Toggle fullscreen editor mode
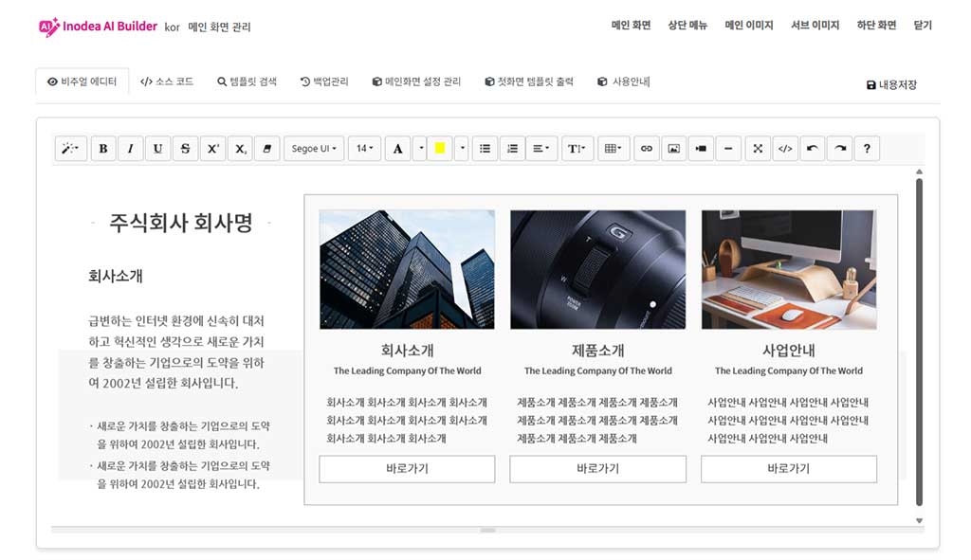 coord(757,149)
